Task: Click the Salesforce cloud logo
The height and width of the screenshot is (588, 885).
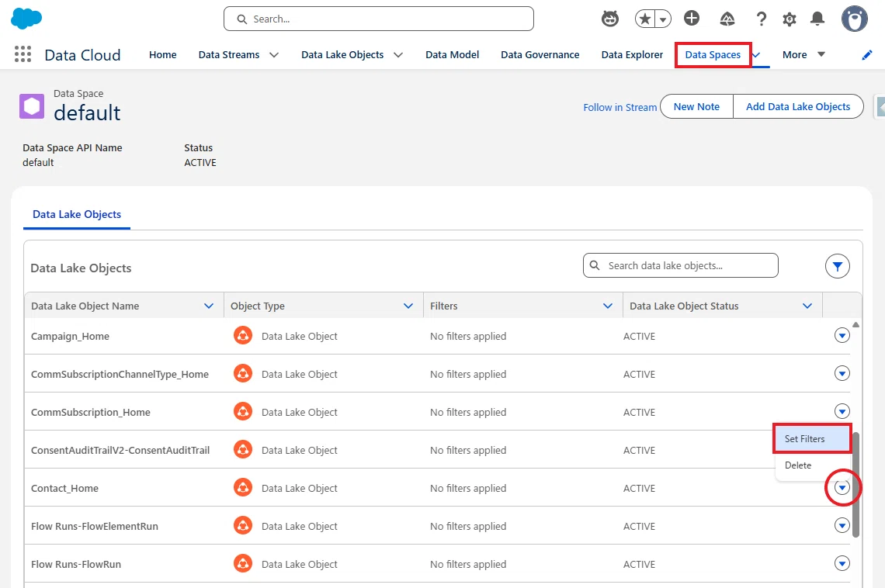Action: point(26,18)
